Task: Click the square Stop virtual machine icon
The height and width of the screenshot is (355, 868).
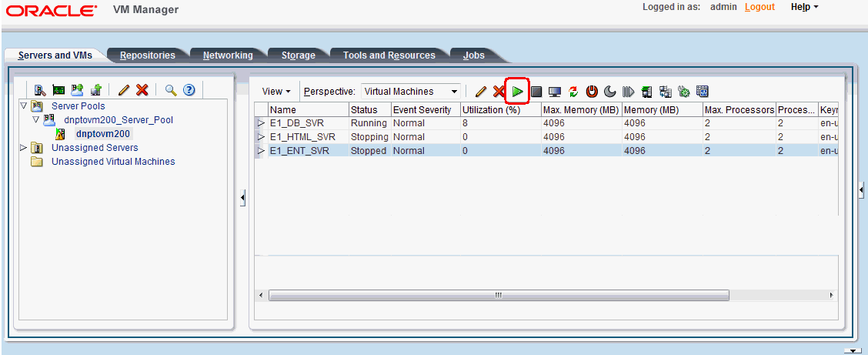Action: click(536, 92)
